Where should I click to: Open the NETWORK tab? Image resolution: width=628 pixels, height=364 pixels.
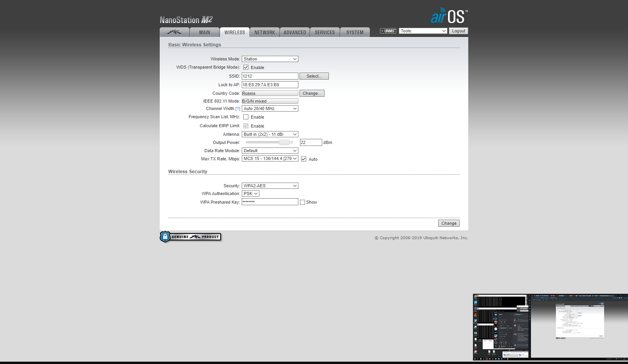click(265, 32)
